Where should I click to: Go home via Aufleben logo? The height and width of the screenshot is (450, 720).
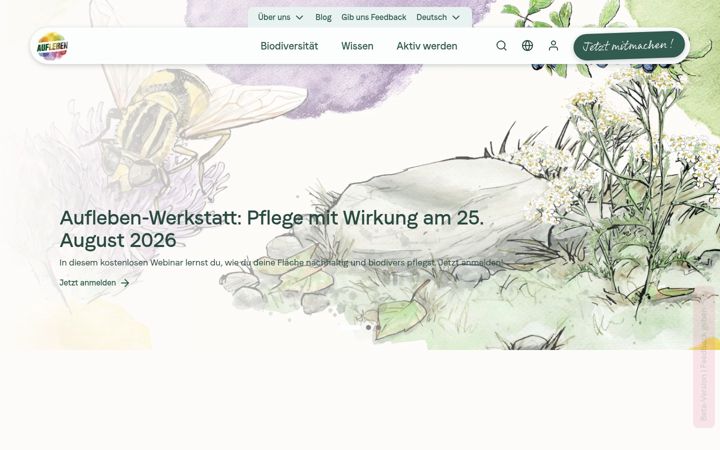[x=52, y=46]
